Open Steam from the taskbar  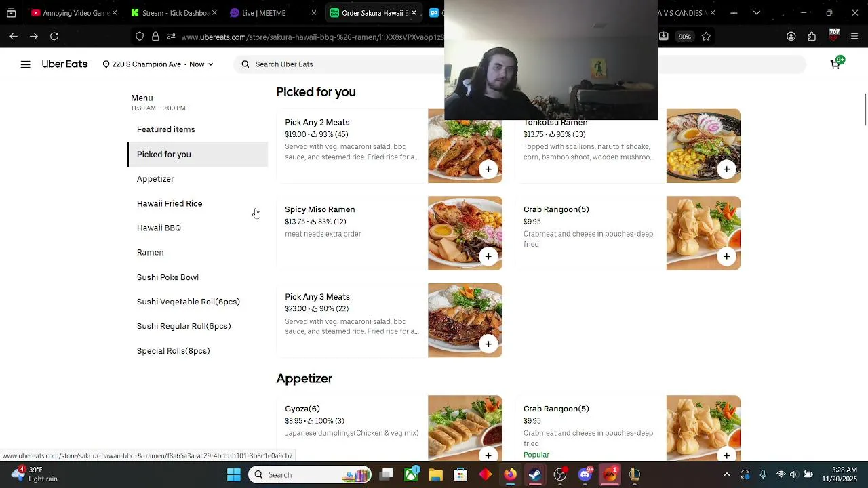pos(535,474)
